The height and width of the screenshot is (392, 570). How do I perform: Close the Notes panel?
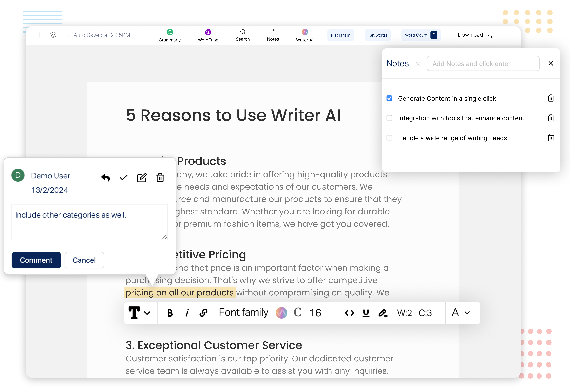point(551,63)
